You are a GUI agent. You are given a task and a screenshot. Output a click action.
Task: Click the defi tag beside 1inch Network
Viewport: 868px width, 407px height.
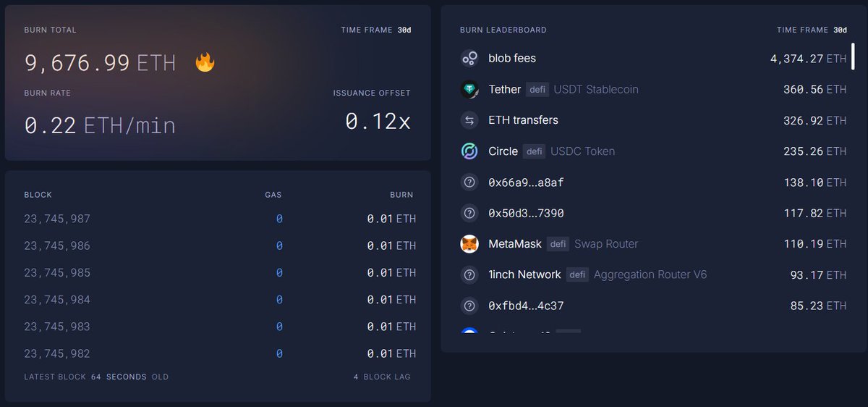[x=577, y=275]
